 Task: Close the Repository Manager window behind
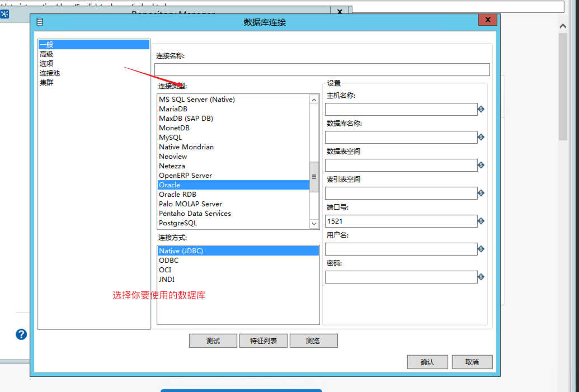pyautogui.click(x=340, y=11)
